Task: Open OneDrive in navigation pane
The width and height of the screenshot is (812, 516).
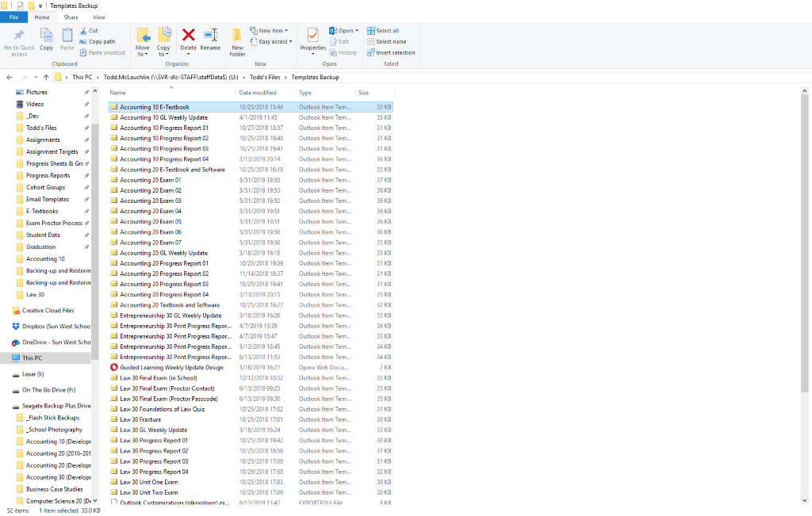Action: 51,342
